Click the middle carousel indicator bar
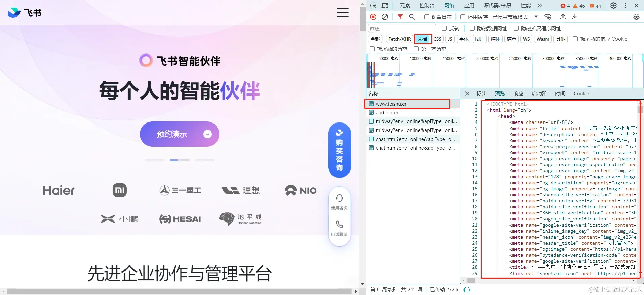This screenshot has height=295, width=644. coord(179,160)
